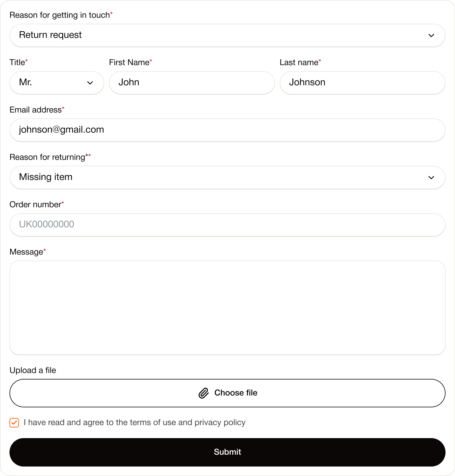The image size is (455, 476).
Task: Click the terms of use agreement text
Action: tap(134, 422)
